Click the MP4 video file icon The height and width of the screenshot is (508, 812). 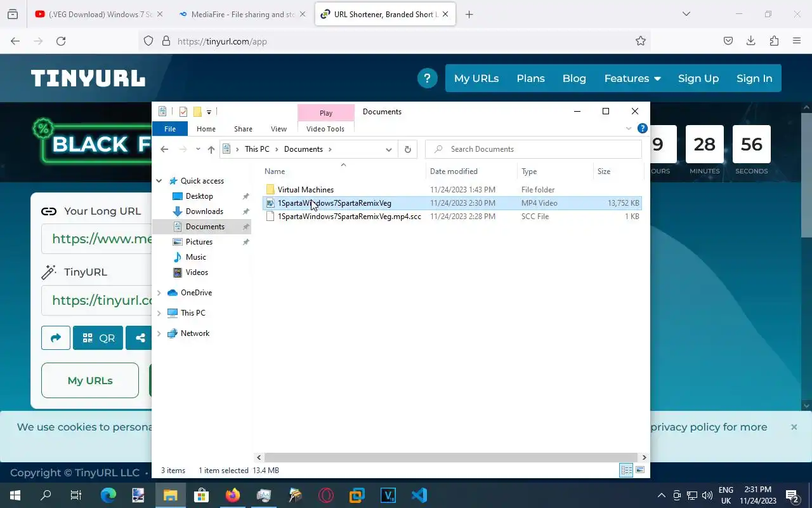pos(270,203)
